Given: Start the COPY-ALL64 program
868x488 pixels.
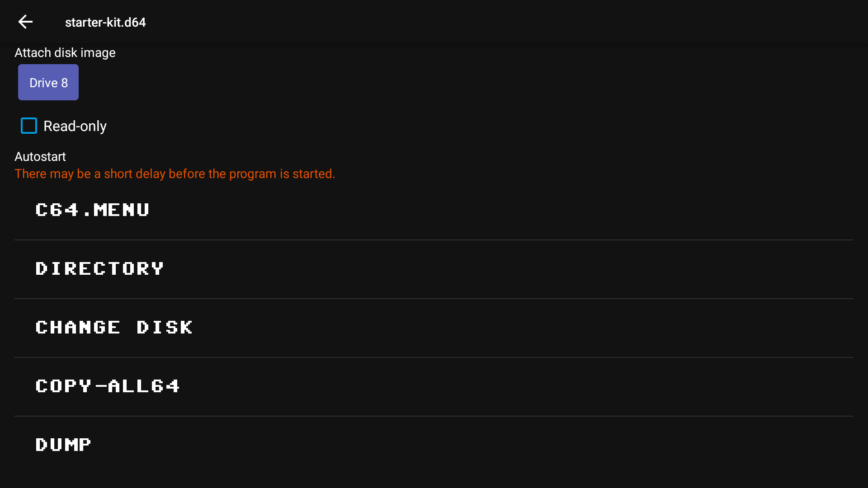Looking at the screenshot, I should (x=108, y=386).
